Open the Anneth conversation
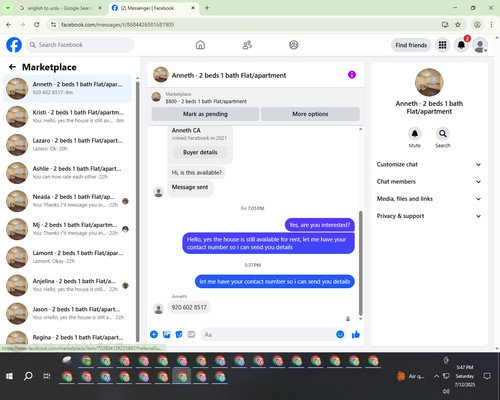Image resolution: width=500 pixels, height=400 pixels. (x=67, y=89)
